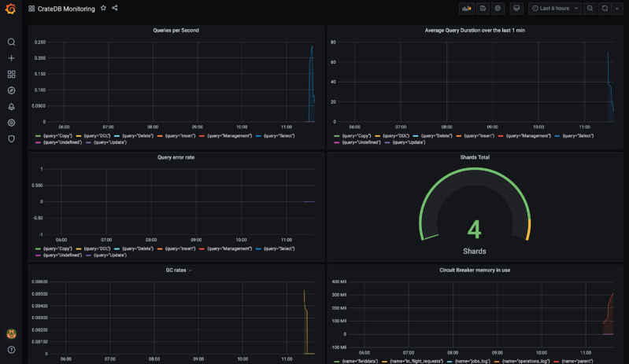Click the blue spike in Queries per Second graph

pos(311,84)
